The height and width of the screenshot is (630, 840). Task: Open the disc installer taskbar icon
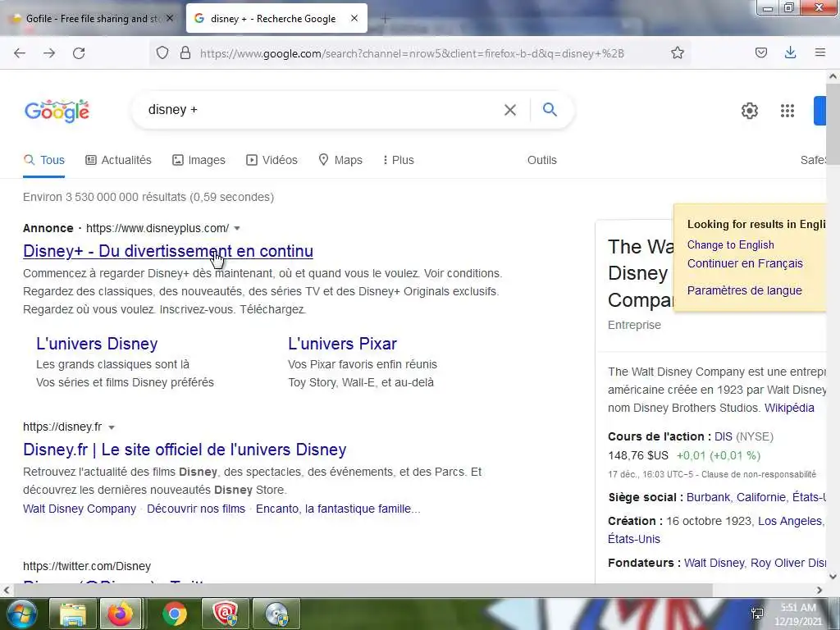(276, 614)
